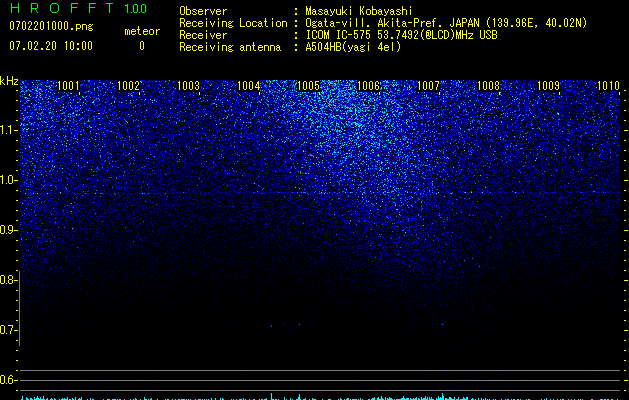This screenshot has height=400, width=629.
Task: Click the Receiving Location label
Action: point(233,23)
